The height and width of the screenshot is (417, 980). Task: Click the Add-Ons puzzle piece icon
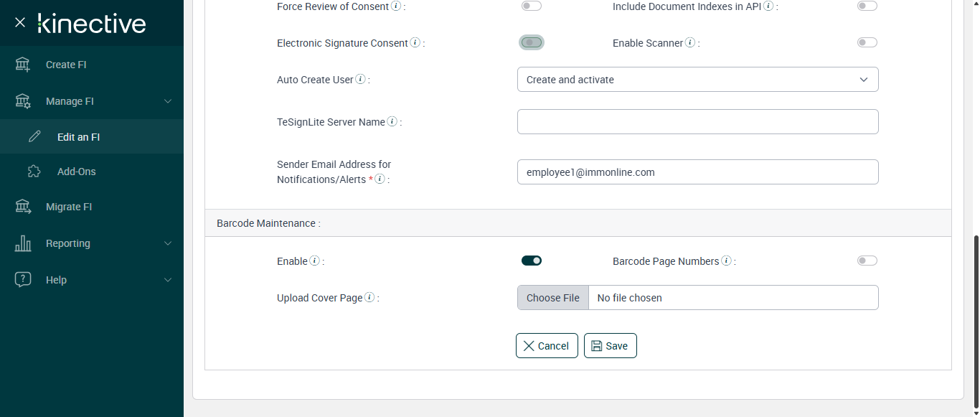[34, 172]
